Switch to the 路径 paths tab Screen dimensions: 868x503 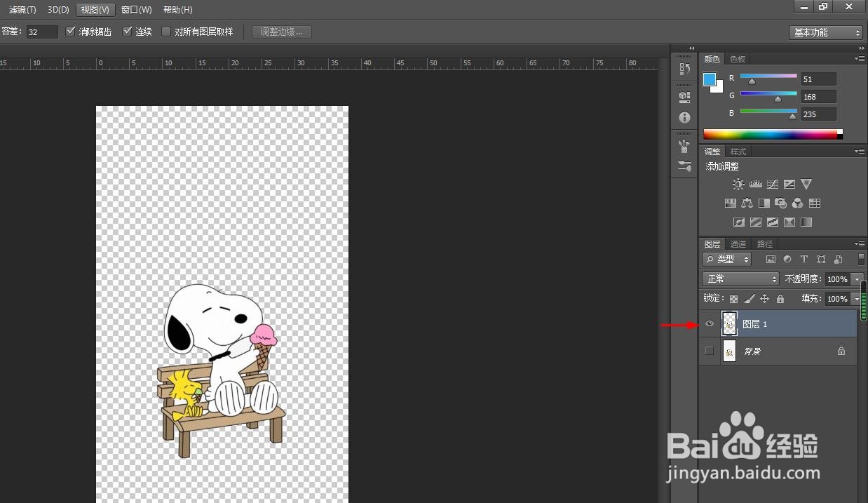(765, 244)
